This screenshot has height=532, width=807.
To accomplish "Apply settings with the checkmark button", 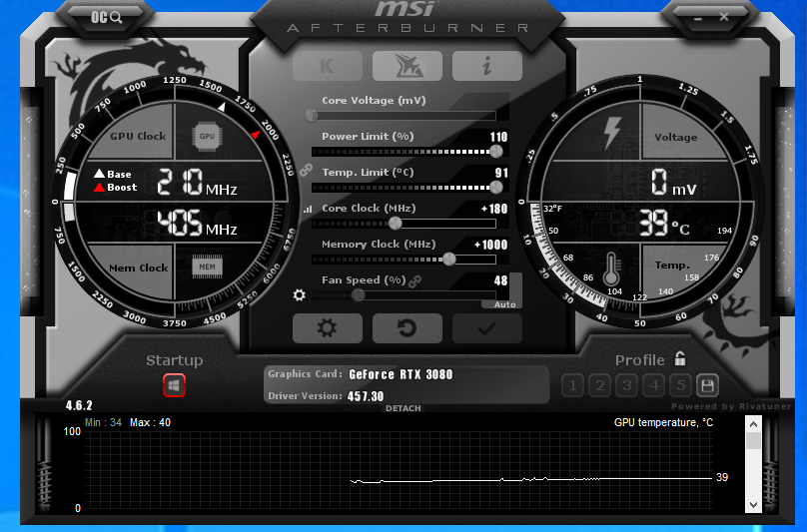I will (486, 328).
